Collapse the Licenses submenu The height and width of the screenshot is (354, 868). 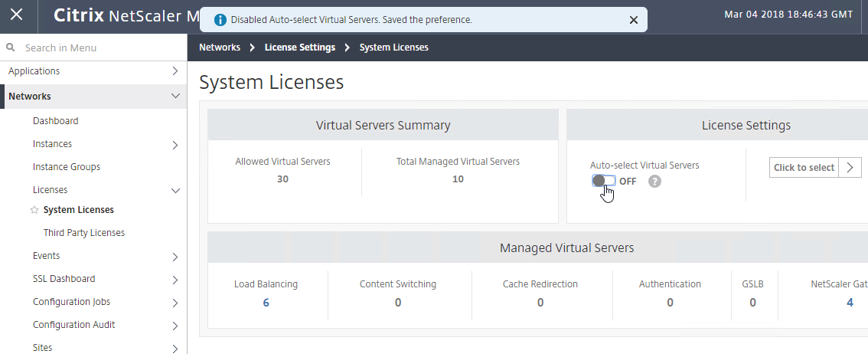click(x=175, y=191)
